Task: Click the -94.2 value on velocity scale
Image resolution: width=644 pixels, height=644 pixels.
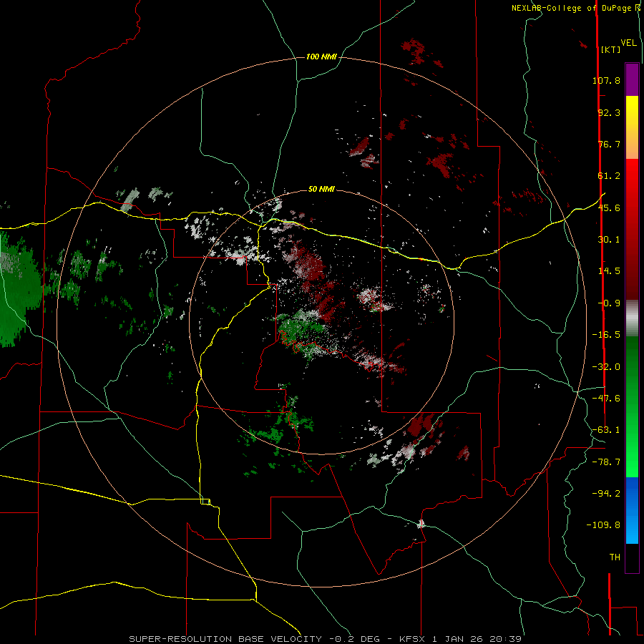Action: click(x=606, y=494)
